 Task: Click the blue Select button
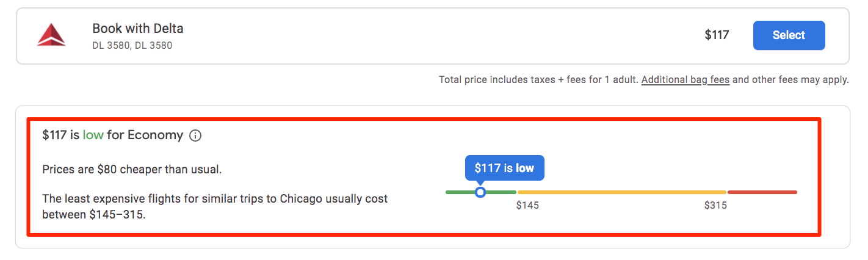[789, 35]
